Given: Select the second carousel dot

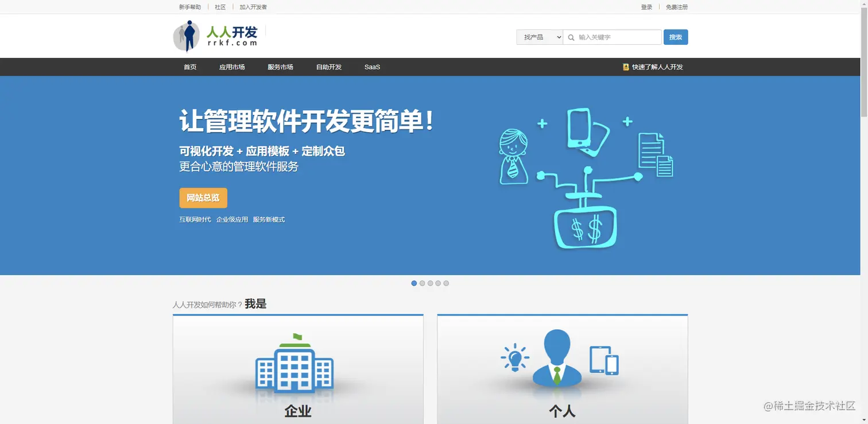Looking at the screenshot, I should (x=422, y=283).
